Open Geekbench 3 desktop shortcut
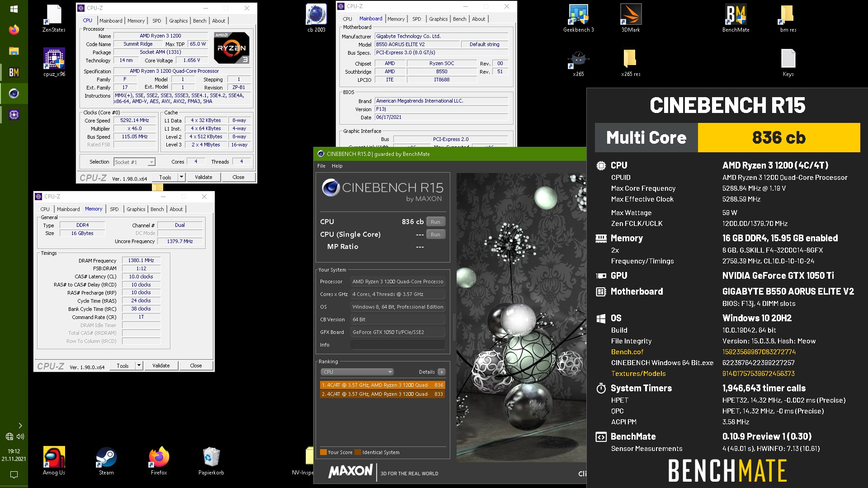 coord(578,19)
